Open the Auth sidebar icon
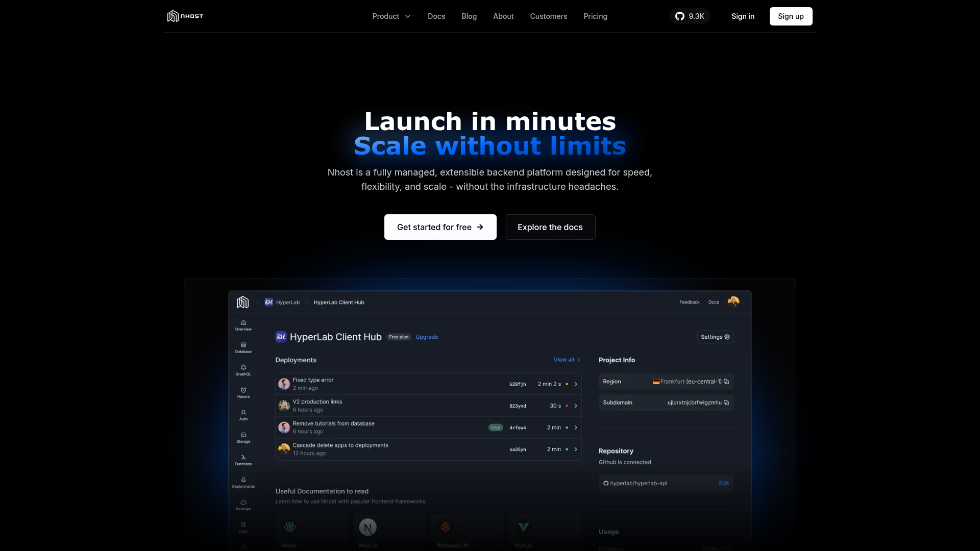980x551 pixels. point(243,415)
